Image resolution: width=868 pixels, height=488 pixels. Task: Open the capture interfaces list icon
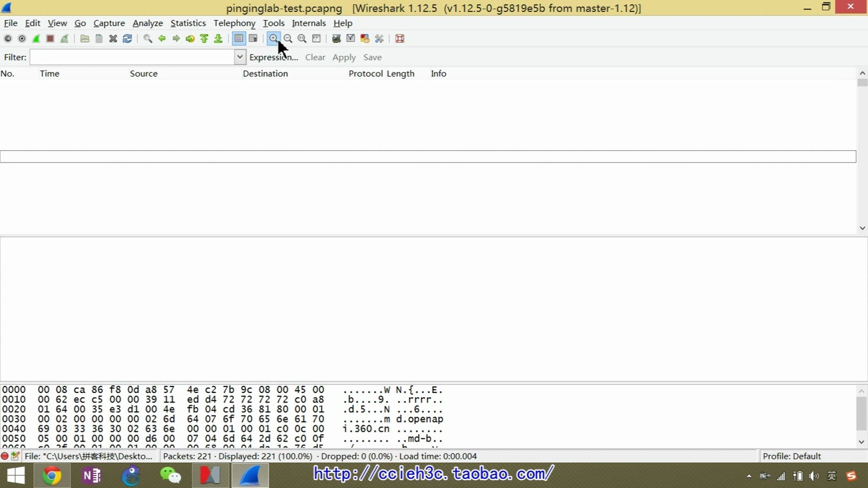click(8, 38)
